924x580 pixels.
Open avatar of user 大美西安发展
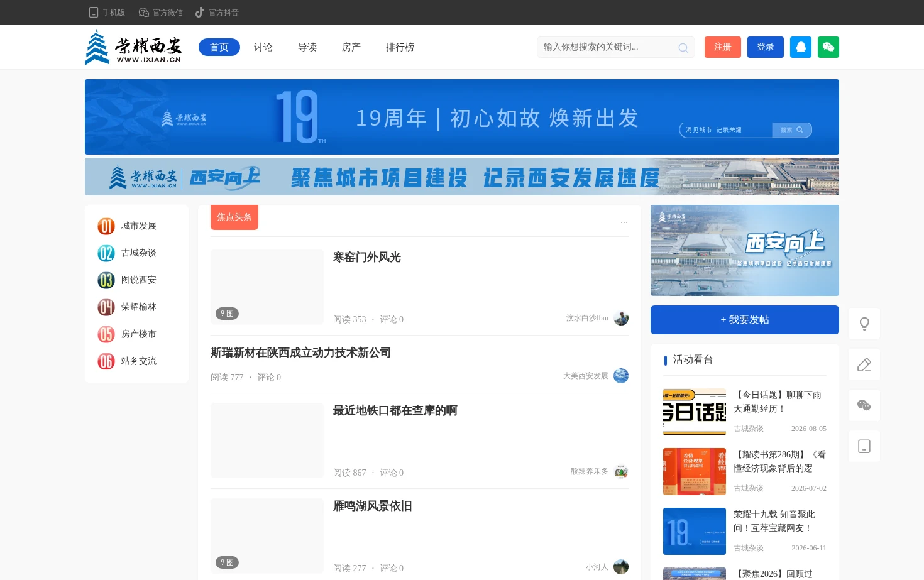coord(621,376)
